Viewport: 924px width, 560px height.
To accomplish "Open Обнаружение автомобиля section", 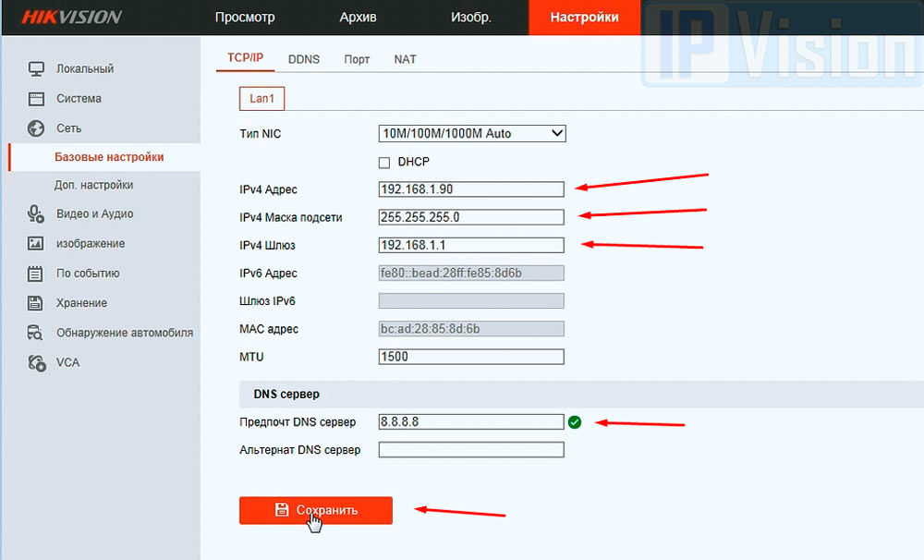I will click(x=125, y=333).
